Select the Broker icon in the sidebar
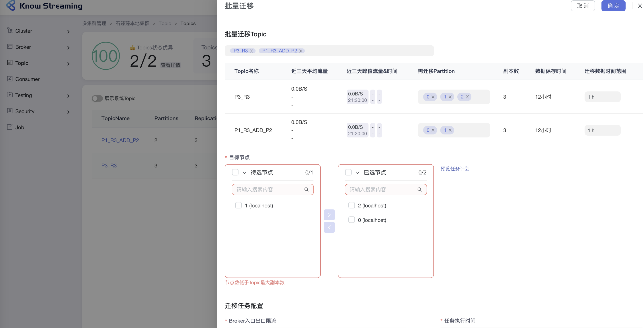This screenshot has width=644, height=328. tap(10, 46)
